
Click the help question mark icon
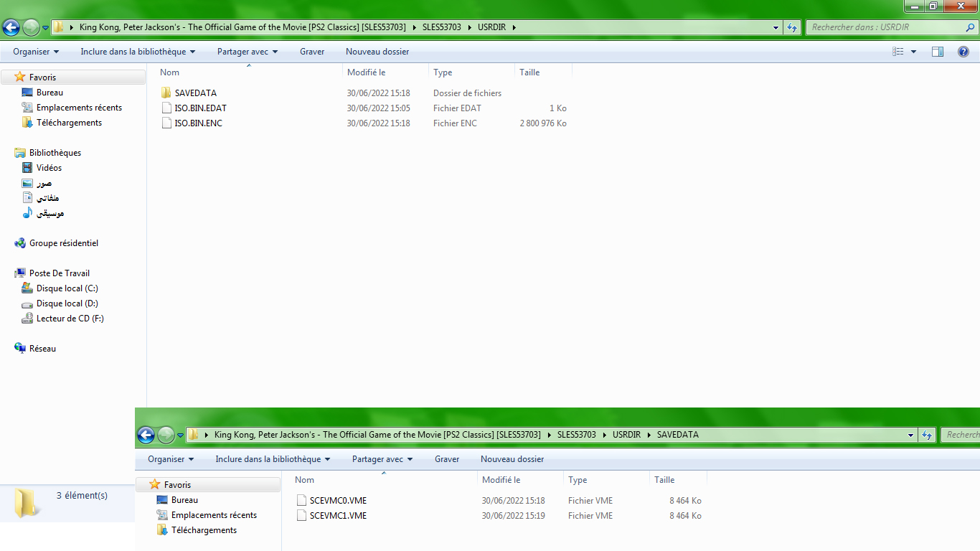(963, 52)
